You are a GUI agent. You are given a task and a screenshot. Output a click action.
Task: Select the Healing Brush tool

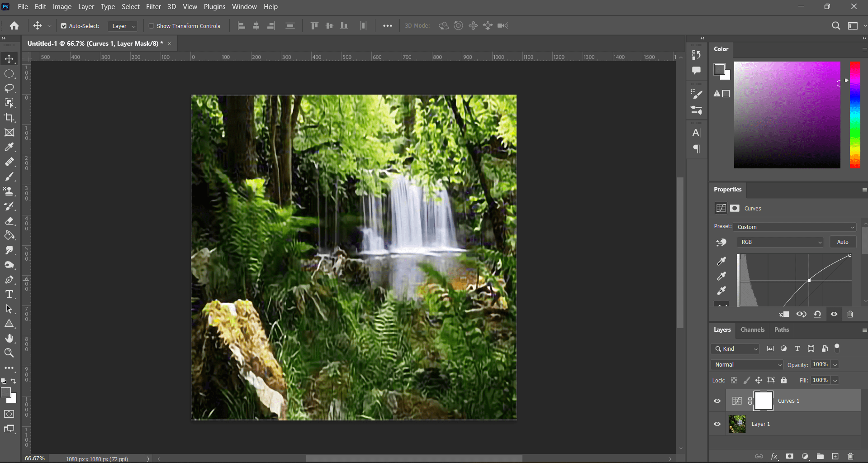click(x=9, y=162)
